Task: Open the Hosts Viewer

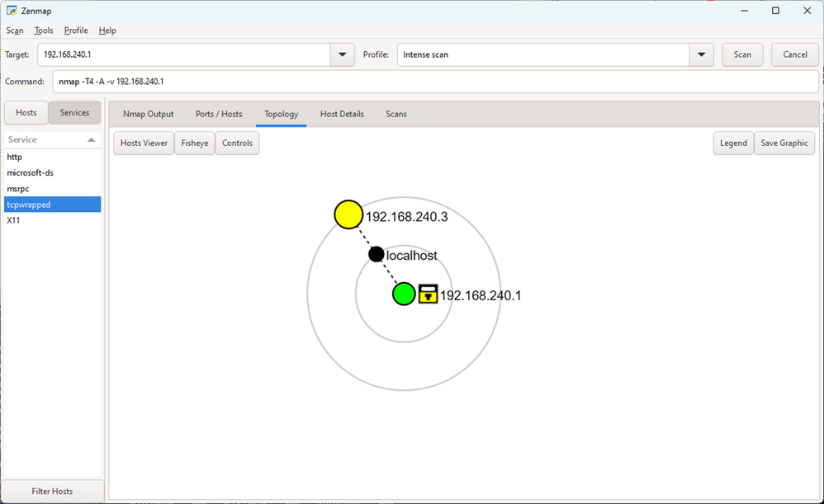Action: (144, 143)
